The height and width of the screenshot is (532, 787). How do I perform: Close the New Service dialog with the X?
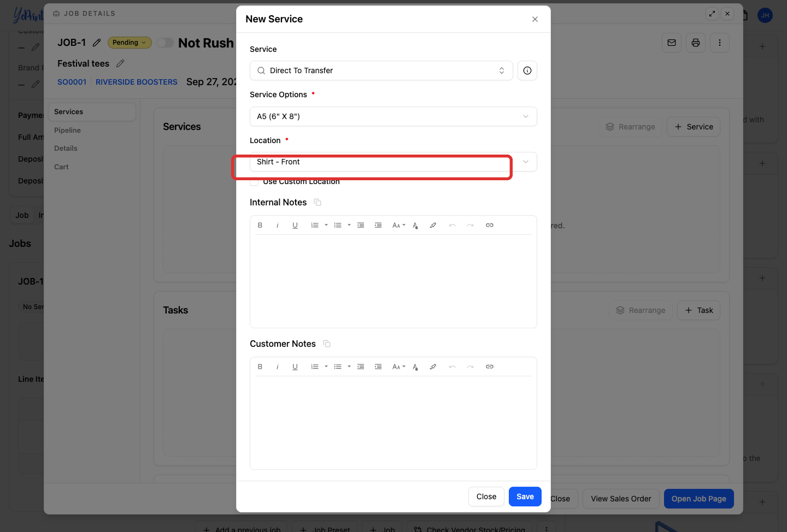pyautogui.click(x=535, y=19)
